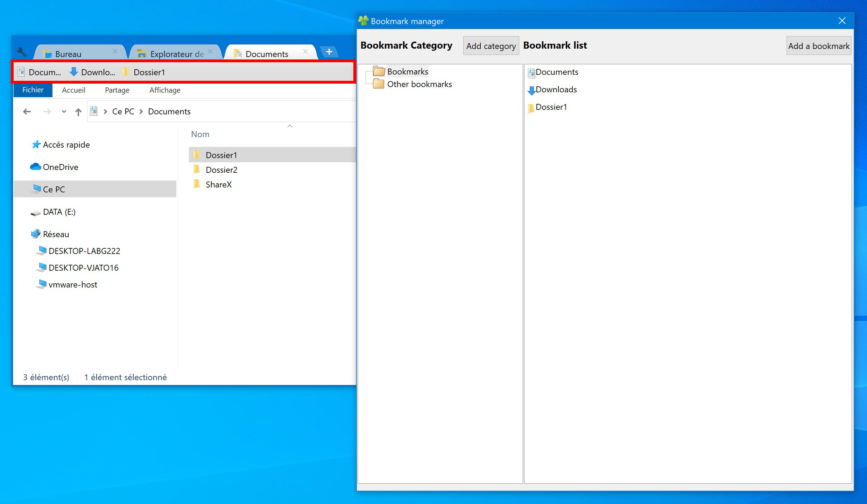Open Accès rapide in navigation pane
Image resolution: width=867 pixels, height=504 pixels.
tap(66, 145)
